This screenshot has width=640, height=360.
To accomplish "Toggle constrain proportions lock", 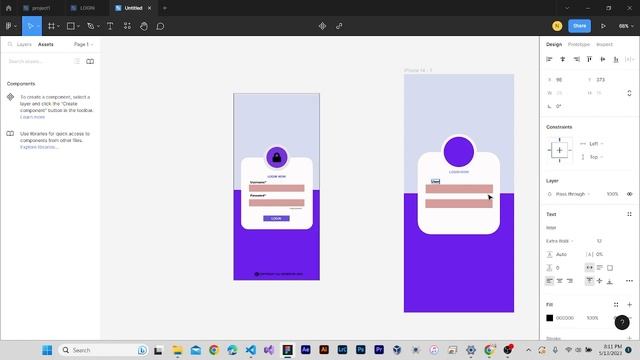I will (x=629, y=93).
